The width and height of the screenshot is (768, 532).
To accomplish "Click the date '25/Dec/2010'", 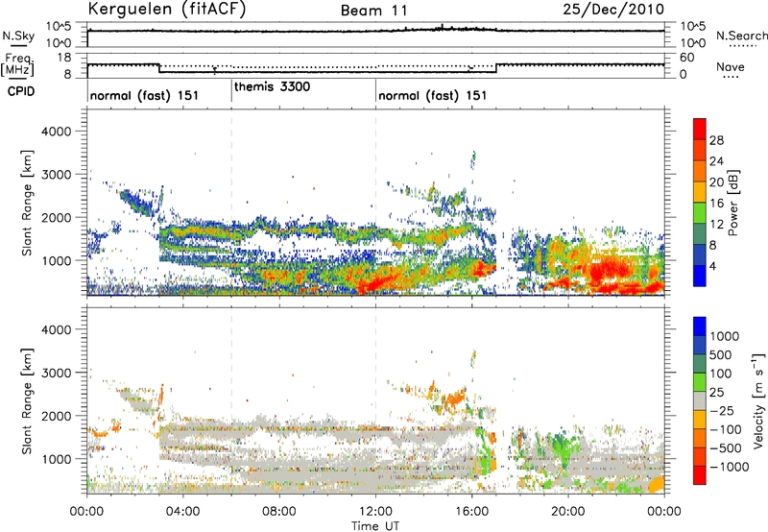I will [x=613, y=10].
